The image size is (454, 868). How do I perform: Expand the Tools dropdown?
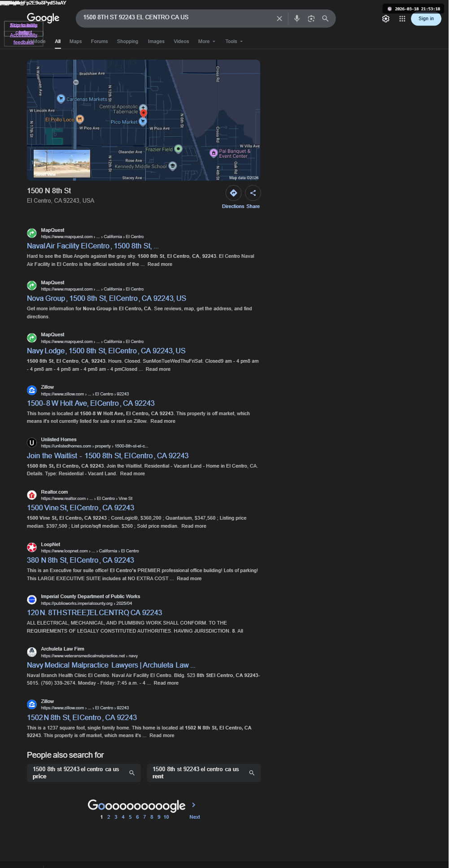(x=234, y=41)
